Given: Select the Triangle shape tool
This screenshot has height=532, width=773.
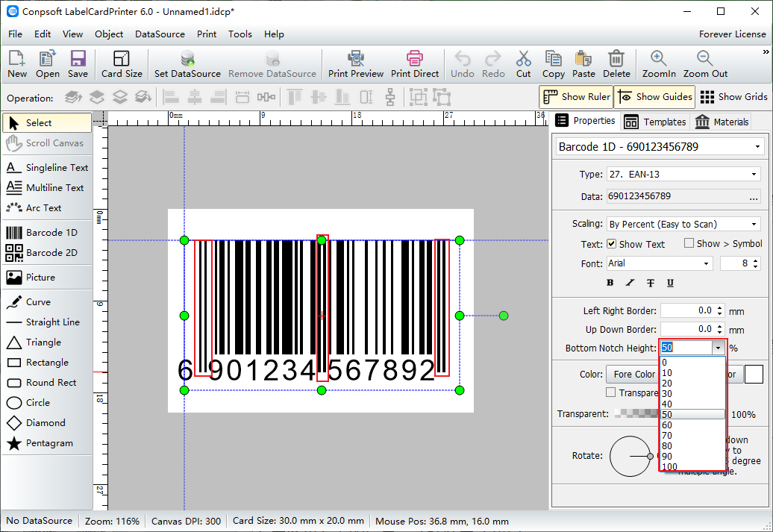Looking at the screenshot, I should coord(47,342).
